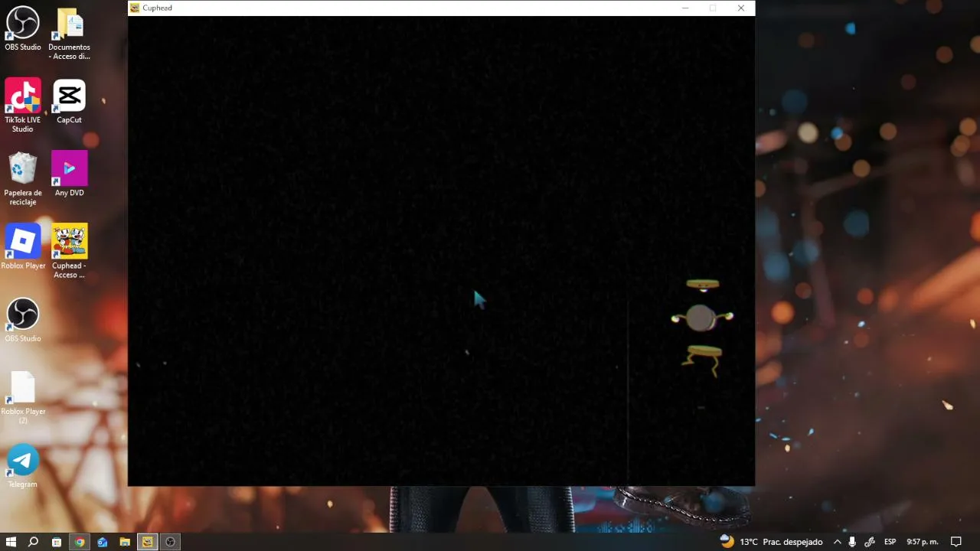The height and width of the screenshot is (551, 980).
Task: Select the Cuphead desktop shortcut icon
Action: (69, 250)
